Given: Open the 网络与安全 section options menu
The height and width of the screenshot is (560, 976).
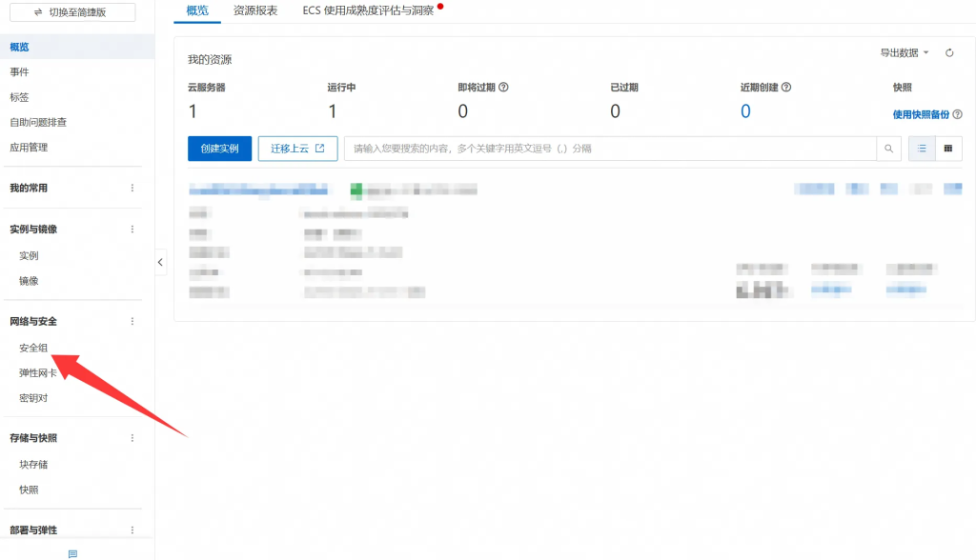Looking at the screenshot, I should pos(132,322).
